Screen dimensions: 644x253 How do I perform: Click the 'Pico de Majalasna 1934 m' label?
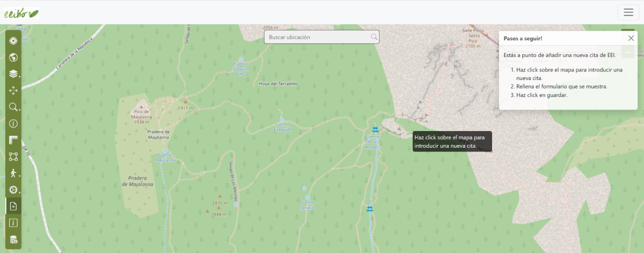pos(142,116)
